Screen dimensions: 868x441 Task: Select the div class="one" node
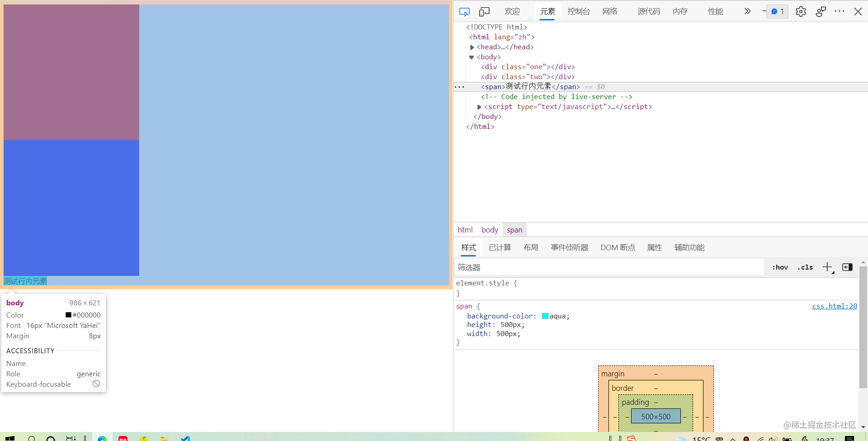pos(528,67)
